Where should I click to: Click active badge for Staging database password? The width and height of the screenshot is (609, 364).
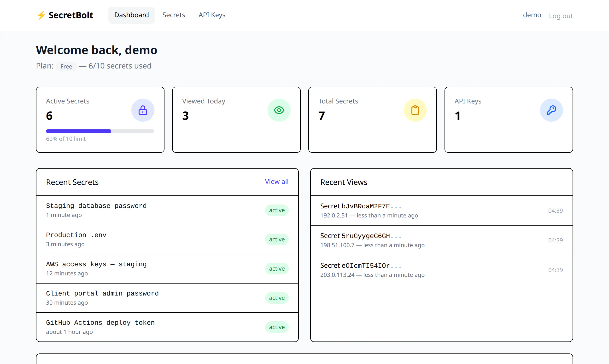[x=277, y=210]
